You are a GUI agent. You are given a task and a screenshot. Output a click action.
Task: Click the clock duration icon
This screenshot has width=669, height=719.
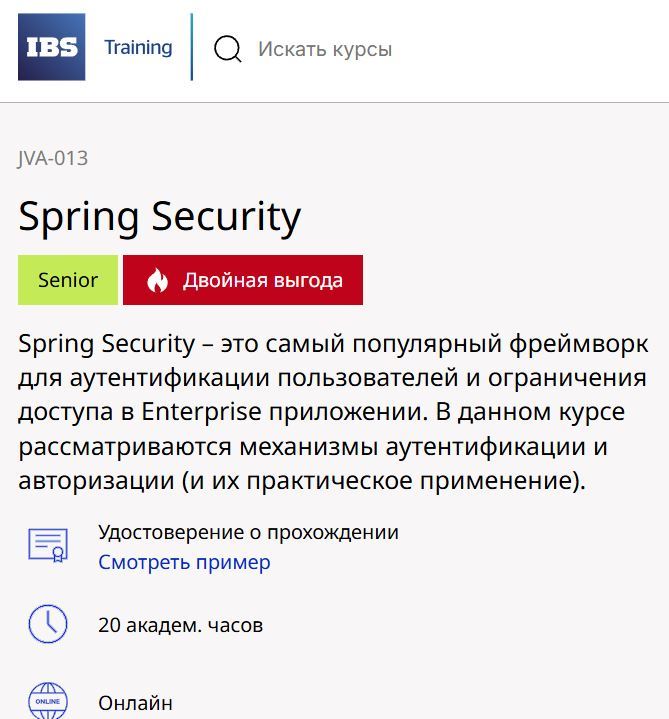point(47,624)
